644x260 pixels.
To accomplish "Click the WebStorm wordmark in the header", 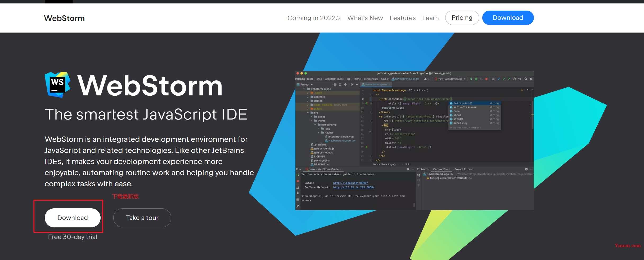I will pos(64,18).
